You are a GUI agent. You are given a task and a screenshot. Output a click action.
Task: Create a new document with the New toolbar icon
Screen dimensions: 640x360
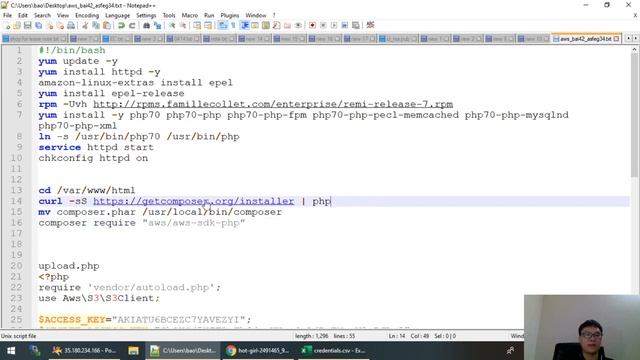pyautogui.click(x=7, y=26)
